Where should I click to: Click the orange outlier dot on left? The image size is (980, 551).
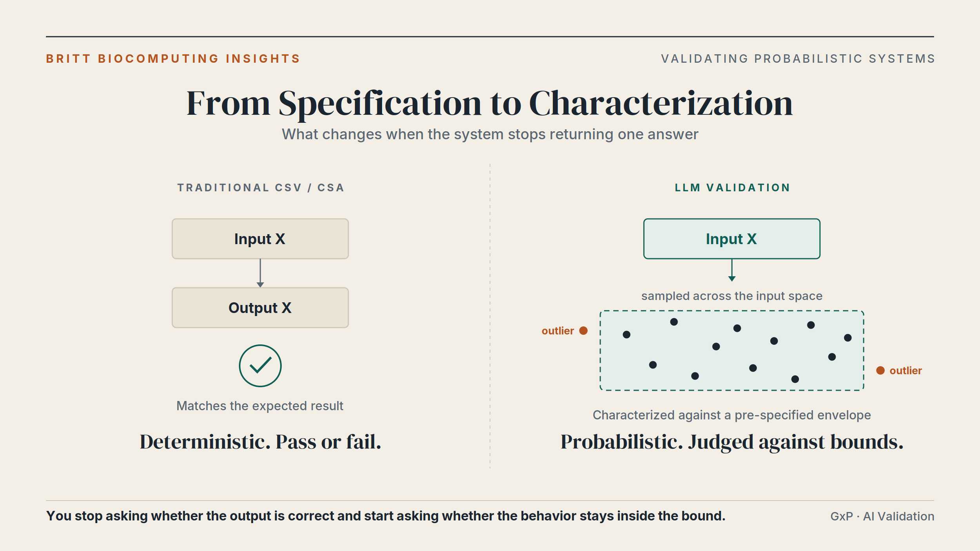[x=583, y=331]
